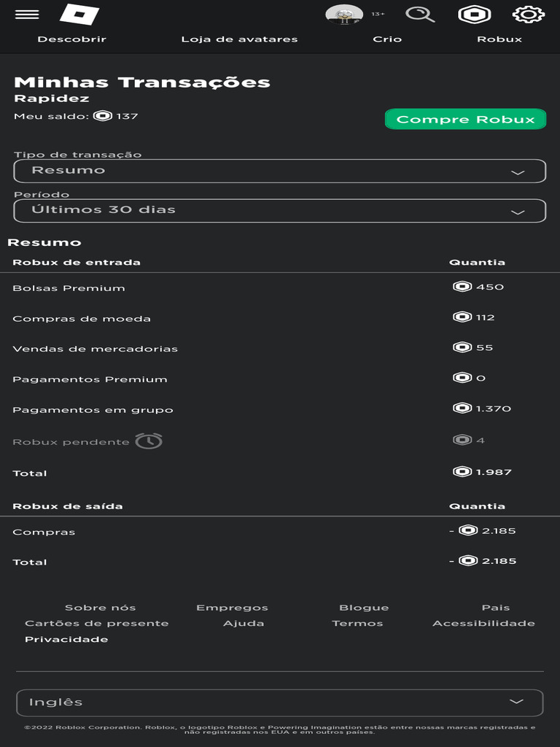Open the Cartões de presente link

click(x=96, y=624)
